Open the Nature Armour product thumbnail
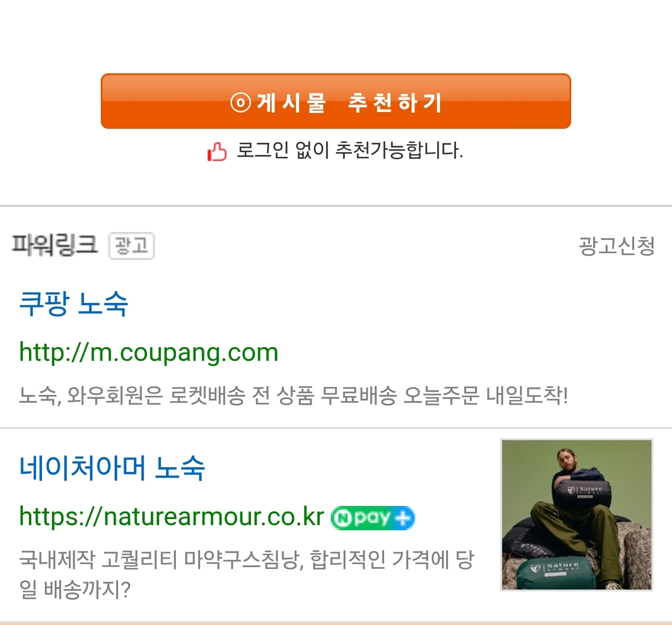Image resolution: width=672 pixels, height=625 pixels. point(577,515)
